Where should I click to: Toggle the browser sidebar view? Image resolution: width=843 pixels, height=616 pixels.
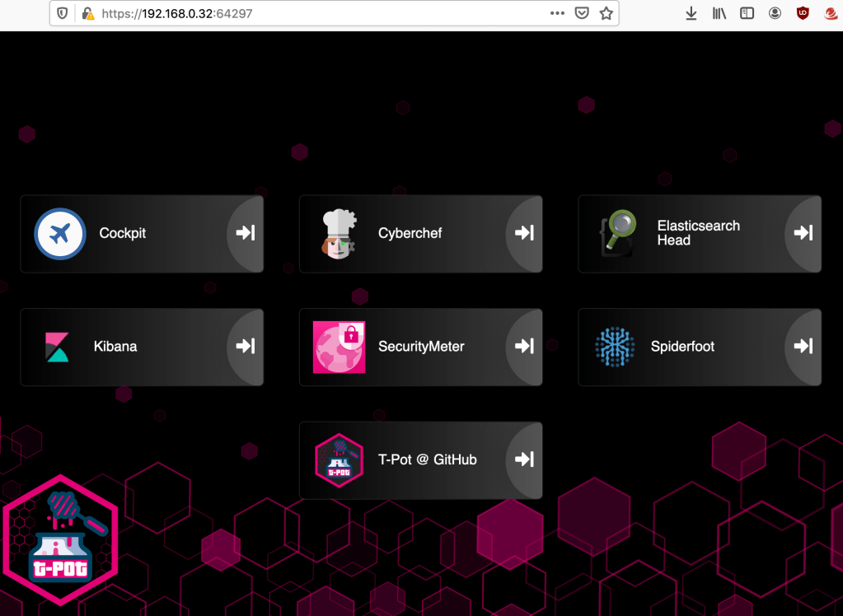tap(747, 14)
